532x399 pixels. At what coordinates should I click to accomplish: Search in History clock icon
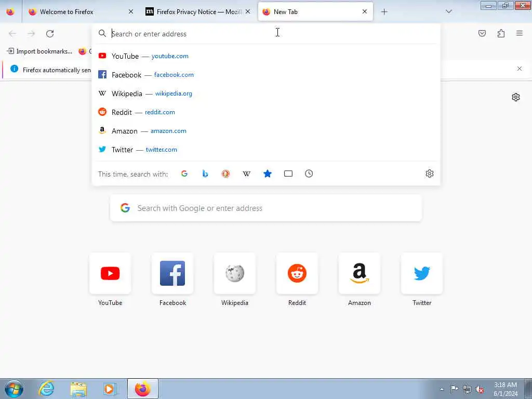click(309, 174)
